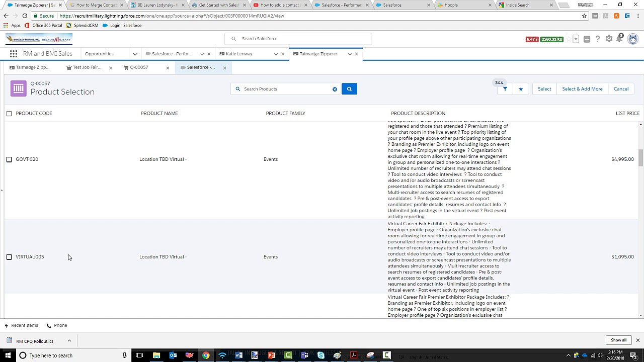Open Word from the taskbar

point(238,355)
